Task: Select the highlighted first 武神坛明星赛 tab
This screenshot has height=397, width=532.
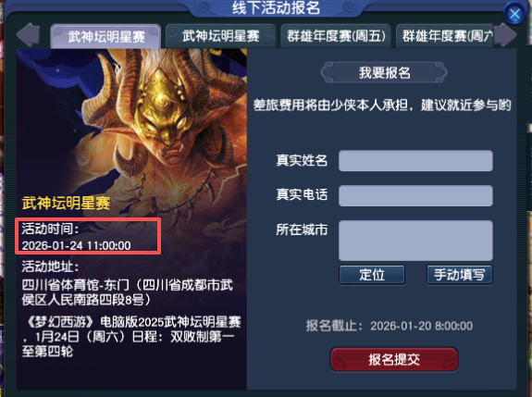Action: [105, 36]
